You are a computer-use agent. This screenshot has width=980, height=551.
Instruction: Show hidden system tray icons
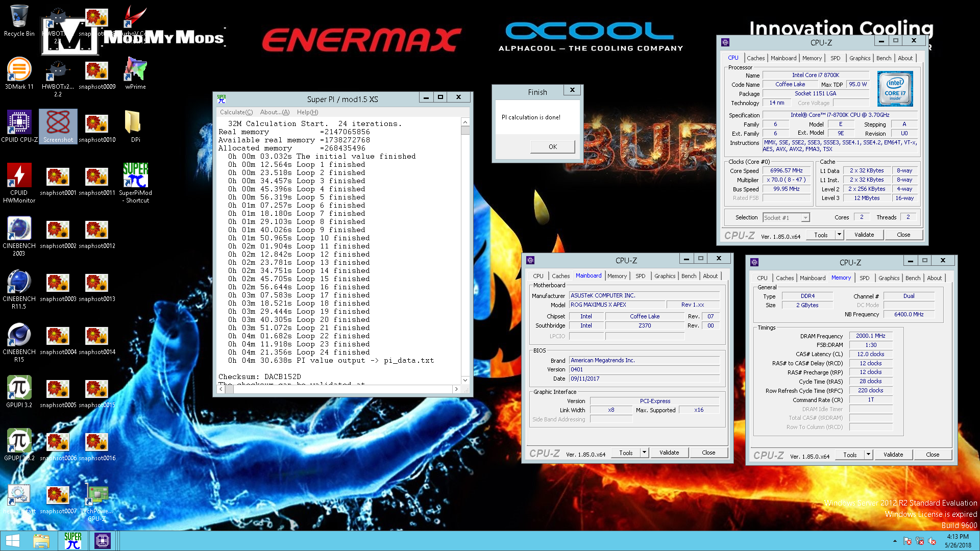point(895,541)
